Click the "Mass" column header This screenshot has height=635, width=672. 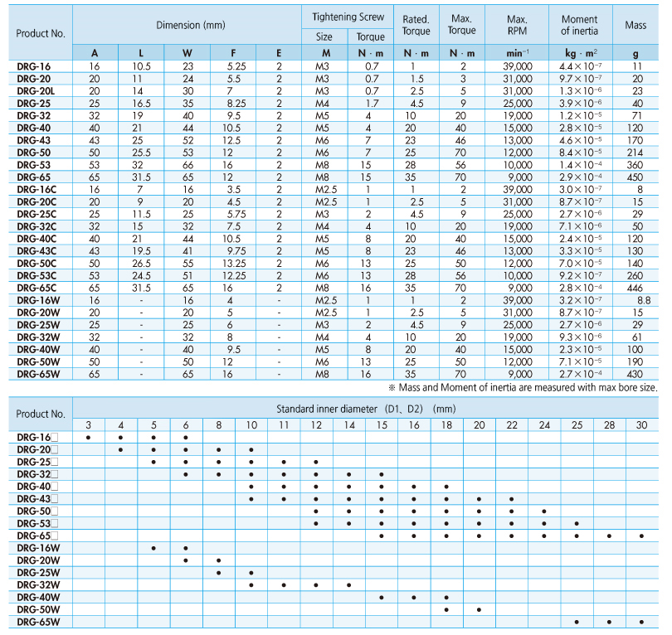[635, 25]
